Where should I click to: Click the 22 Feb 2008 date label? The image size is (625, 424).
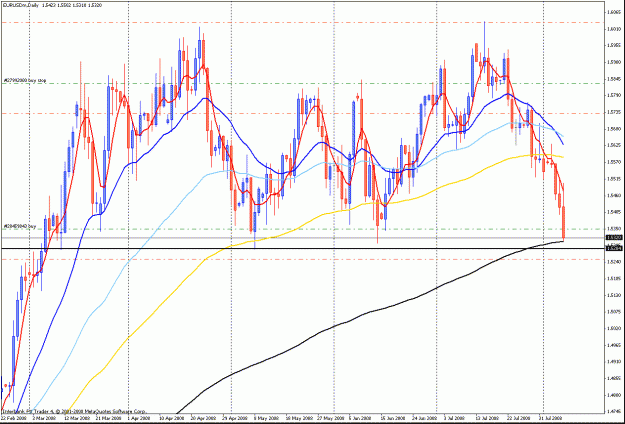coord(12,419)
